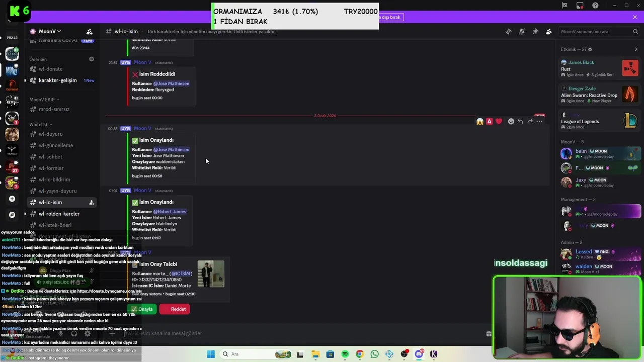
Task: Toggle the member list icon
Action: tap(549, 31)
